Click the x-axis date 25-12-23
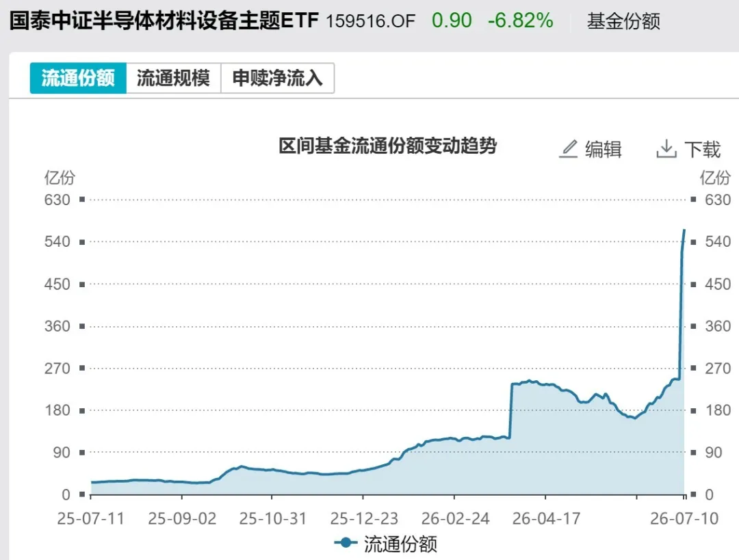The height and width of the screenshot is (560, 739). (x=364, y=518)
